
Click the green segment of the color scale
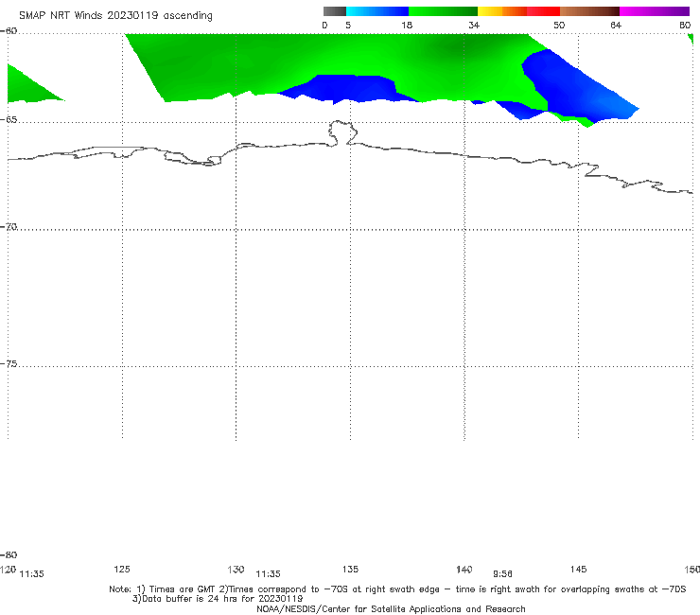pos(443,11)
